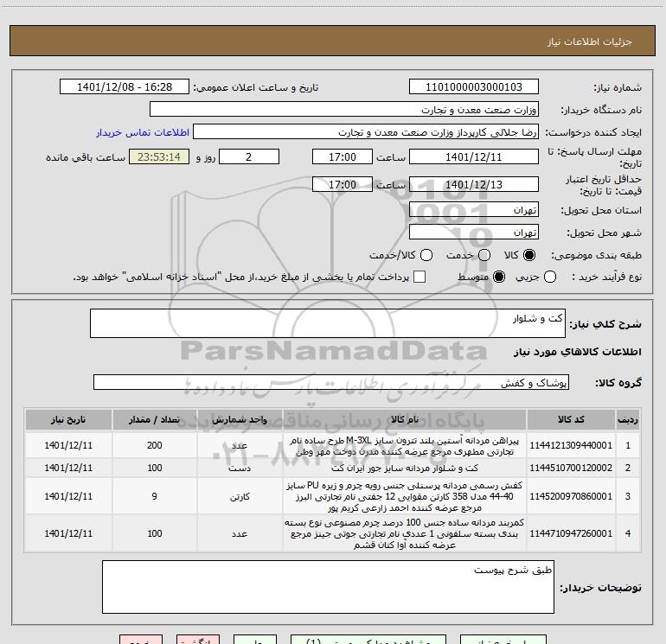Open the buyer contact info link (اطلاعات تماس خریدار)
This screenshot has width=666, height=644.
coord(143,132)
